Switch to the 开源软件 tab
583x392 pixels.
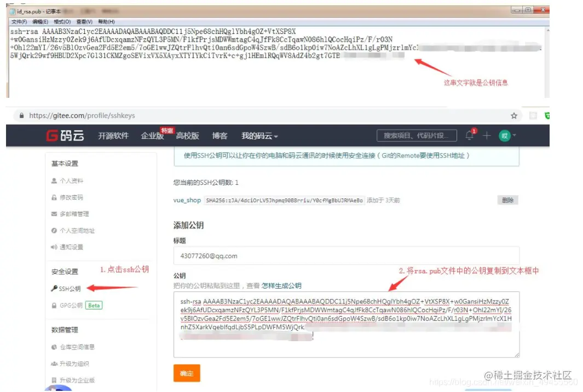click(x=113, y=136)
